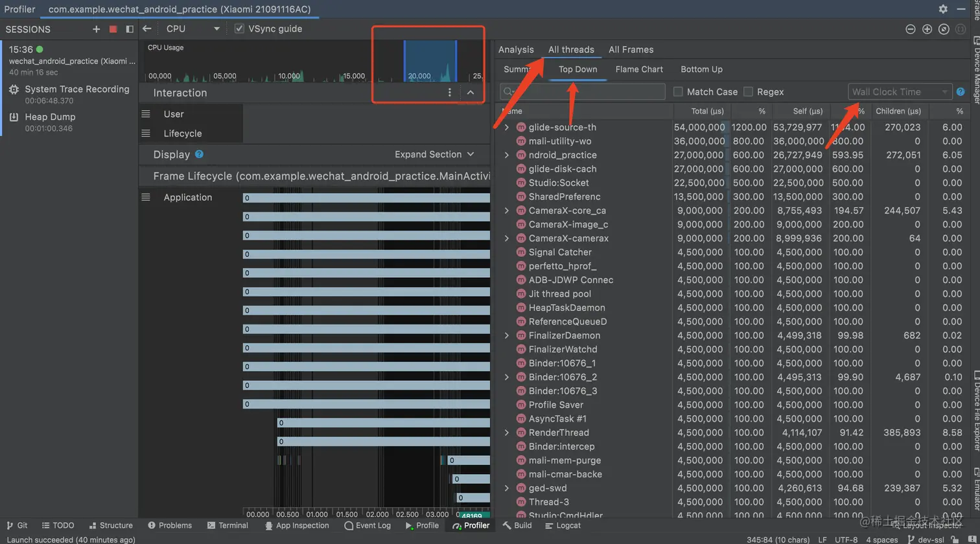Click the help icon beside Wall Clock Time

[x=961, y=92]
